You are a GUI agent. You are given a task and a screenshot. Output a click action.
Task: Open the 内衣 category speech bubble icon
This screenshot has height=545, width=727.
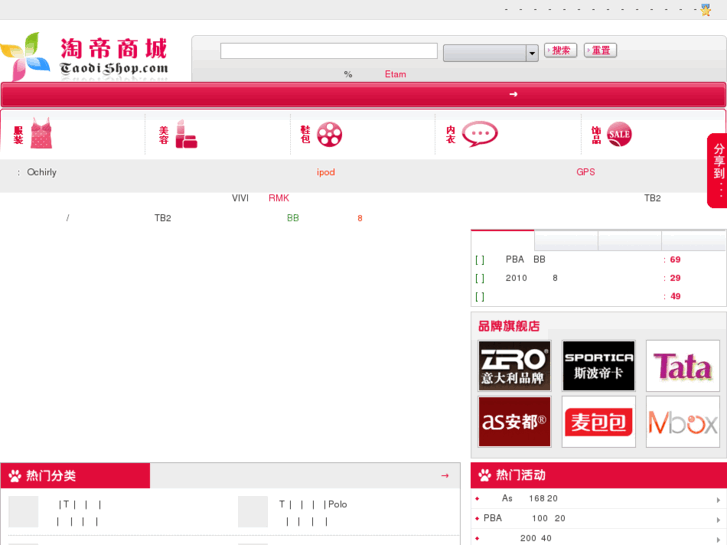click(x=480, y=134)
